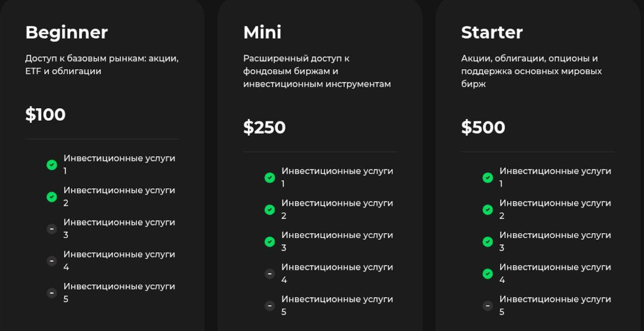
Task: Click the $100 Beginner price
Action: pyautogui.click(x=45, y=115)
